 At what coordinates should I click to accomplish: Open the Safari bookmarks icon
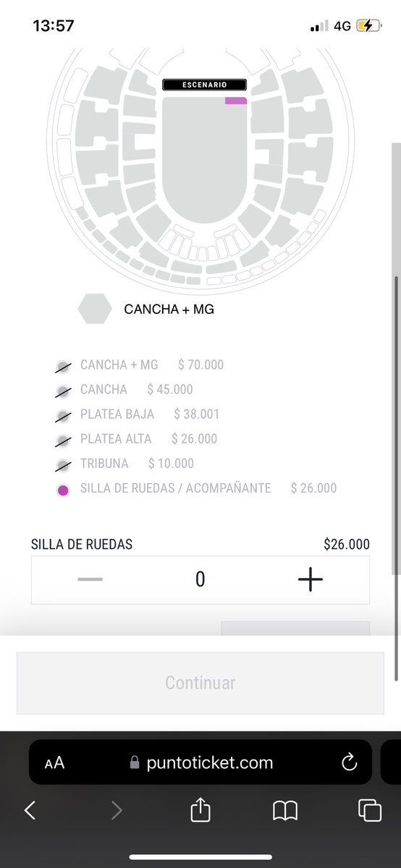(x=285, y=811)
